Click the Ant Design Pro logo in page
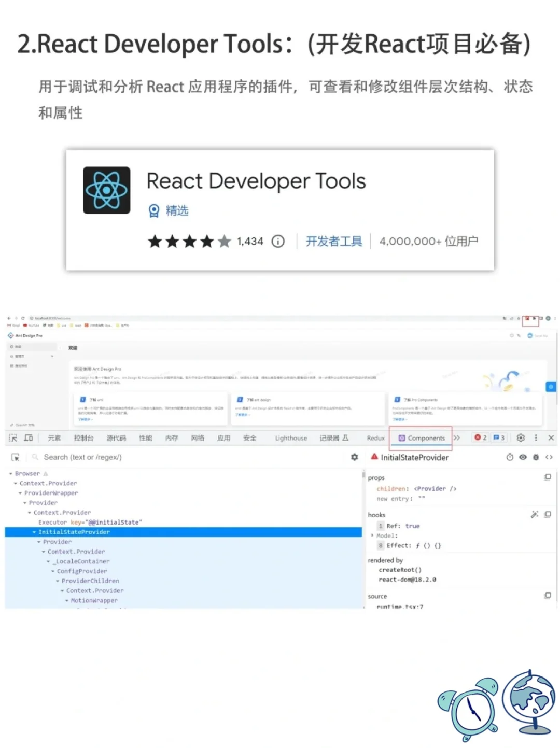Viewport: 560px width, 748px height. 25,336
